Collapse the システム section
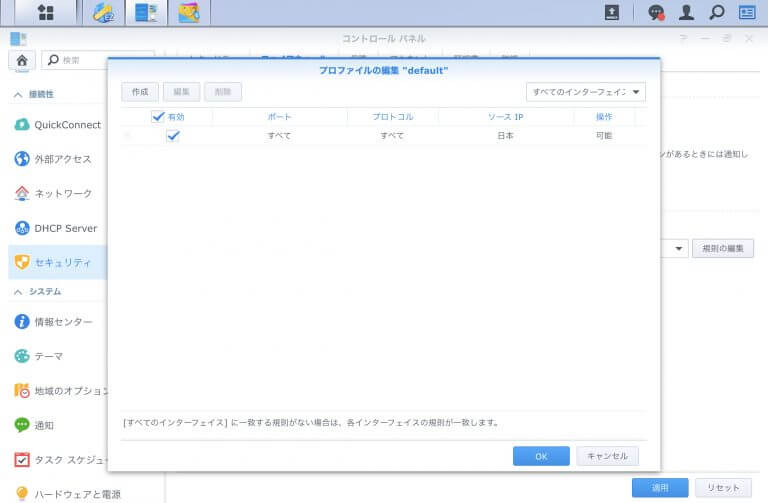This screenshot has width=768, height=503. pyautogui.click(x=18, y=292)
